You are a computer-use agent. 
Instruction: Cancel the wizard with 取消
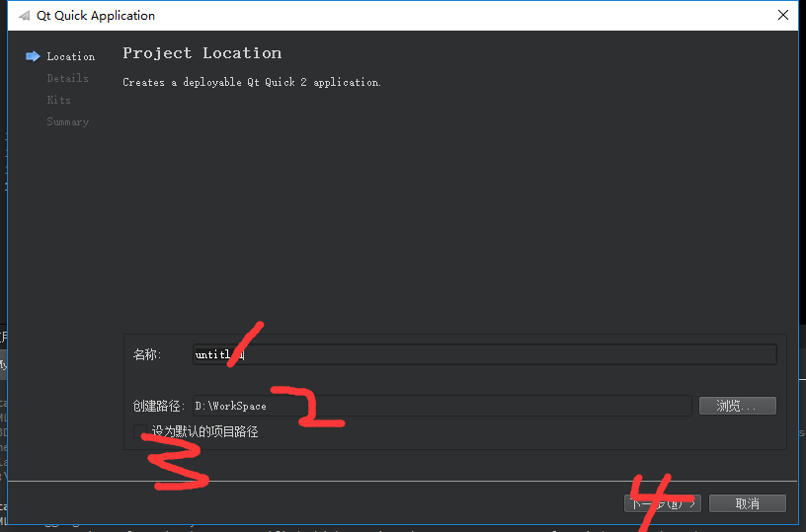(x=748, y=503)
